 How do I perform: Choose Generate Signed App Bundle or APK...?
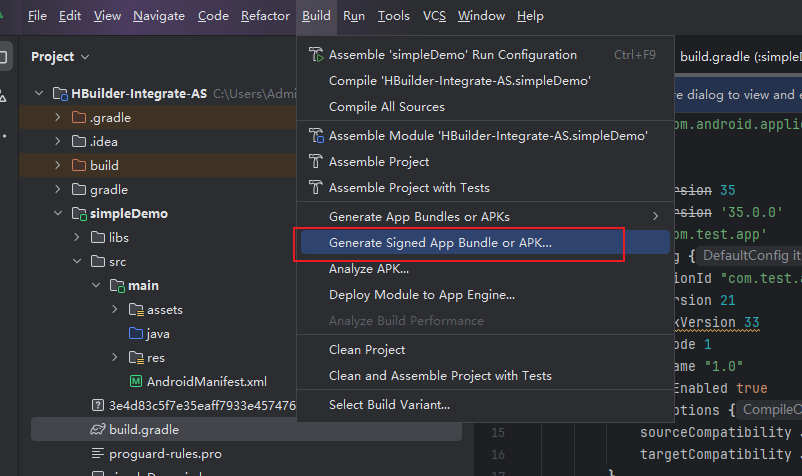point(485,243)
